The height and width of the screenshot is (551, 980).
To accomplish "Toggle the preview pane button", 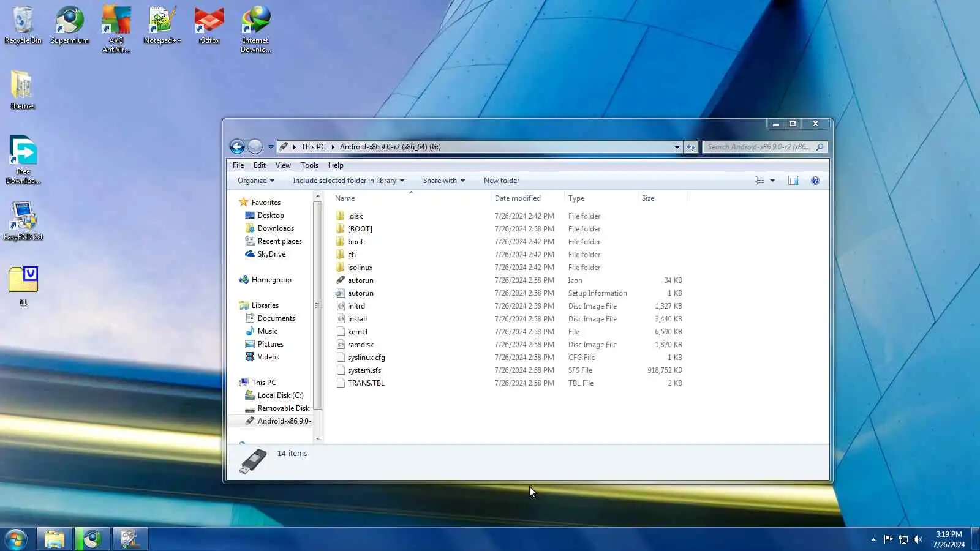I will click(x=793, y=181).
